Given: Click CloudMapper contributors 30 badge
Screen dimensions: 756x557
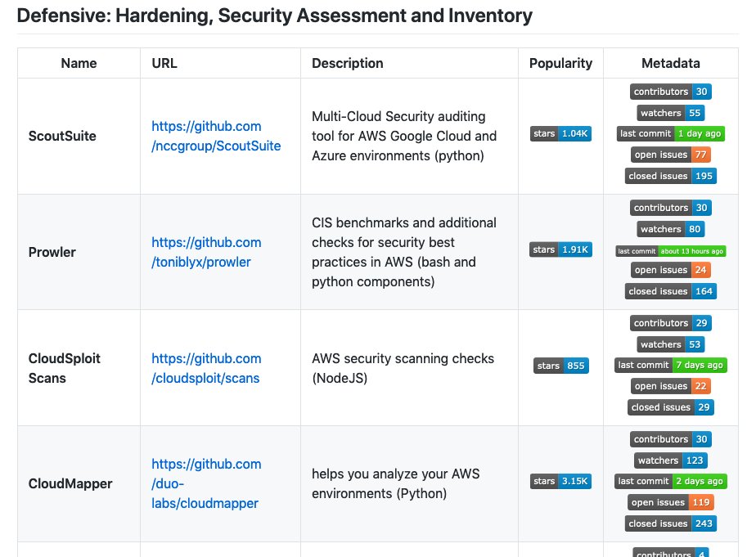Looking at the screenshot, I should [671, 439].
